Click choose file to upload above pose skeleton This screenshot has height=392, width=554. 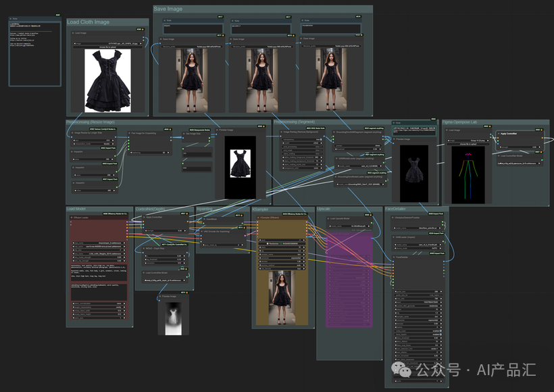468,144
